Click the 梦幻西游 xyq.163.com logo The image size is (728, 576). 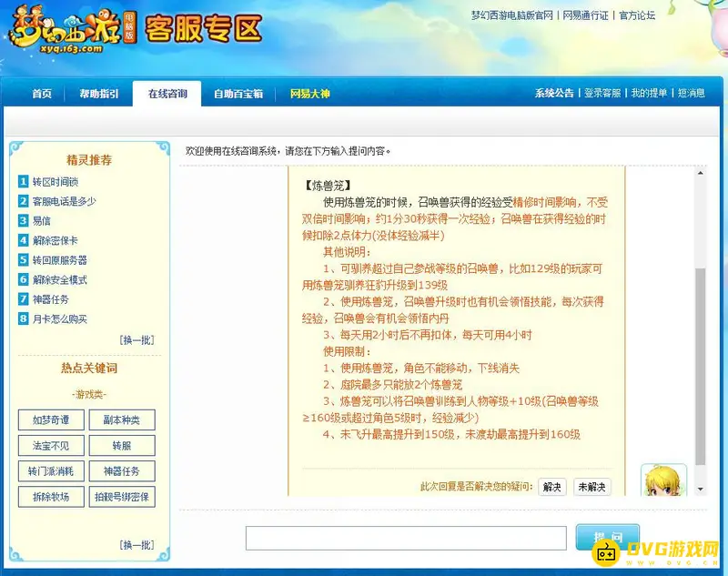pyautogui.click(x=73, y=30)
